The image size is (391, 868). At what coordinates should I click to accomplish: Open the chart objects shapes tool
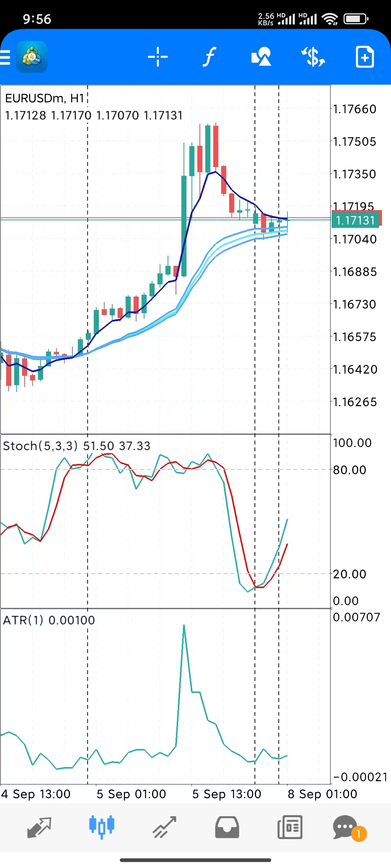261,57
